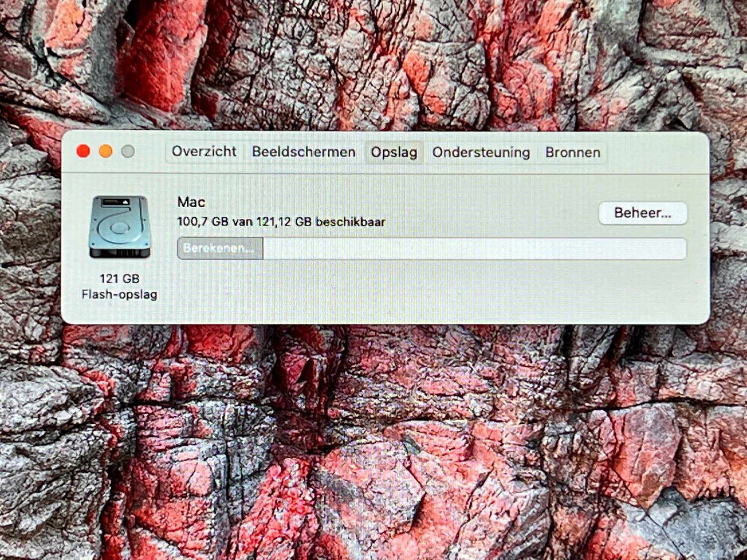The height and width of the screenshot is (560, 747).
Task: Click the Beheer... button
Action: [x=642, y=213]
